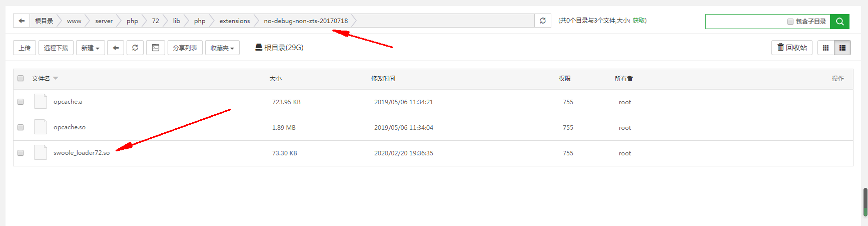Click the 723.95 KB size cell
The height and width of the screenshot is (226, 868).
tap(286, 102)
